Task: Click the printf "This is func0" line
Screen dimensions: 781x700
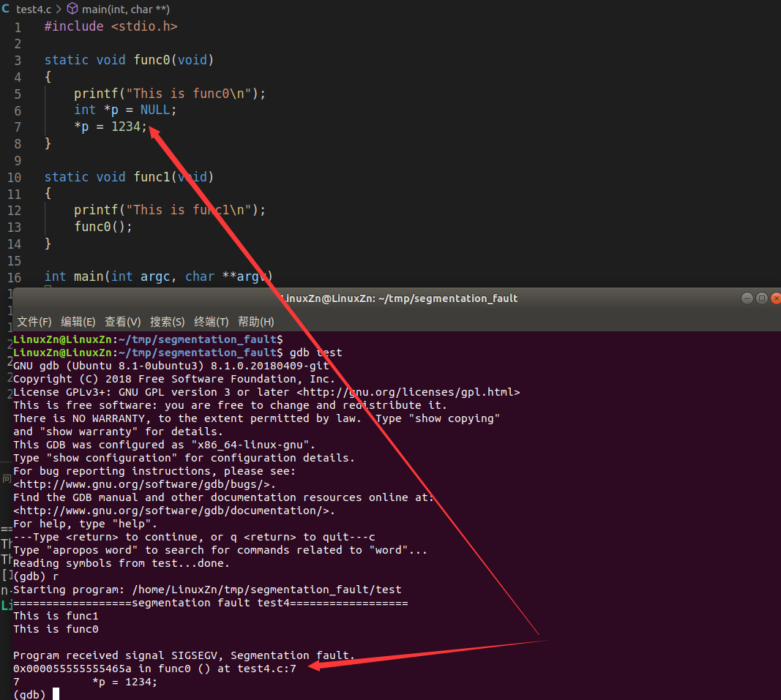Action: tap(170, 93)
